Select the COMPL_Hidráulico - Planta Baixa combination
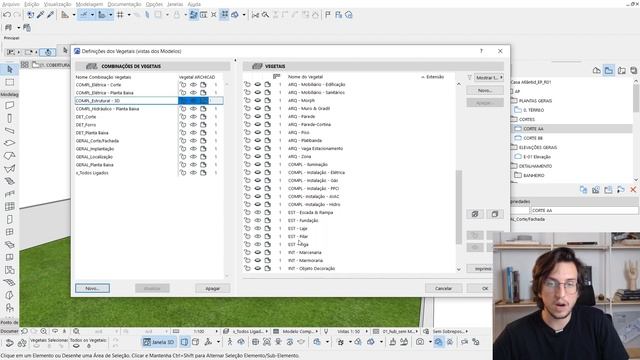640x360 pixels. pos(107,109)
